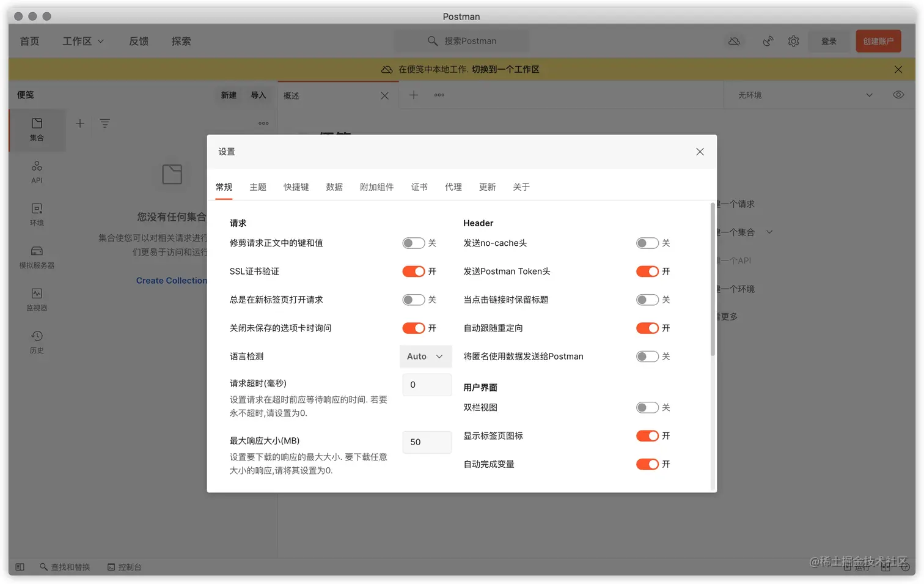Click the capture requests satellite icon

(768, 41)
